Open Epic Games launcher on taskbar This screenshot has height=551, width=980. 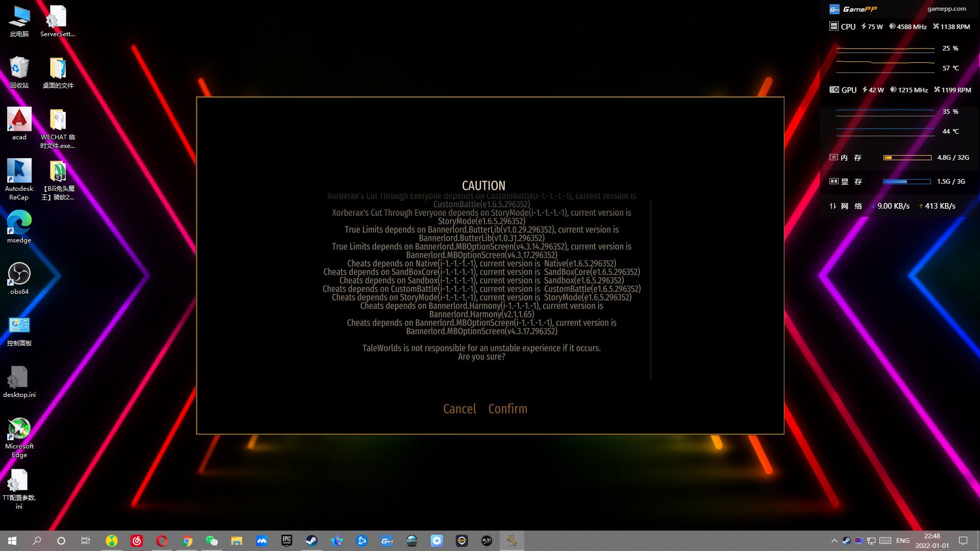287,541
